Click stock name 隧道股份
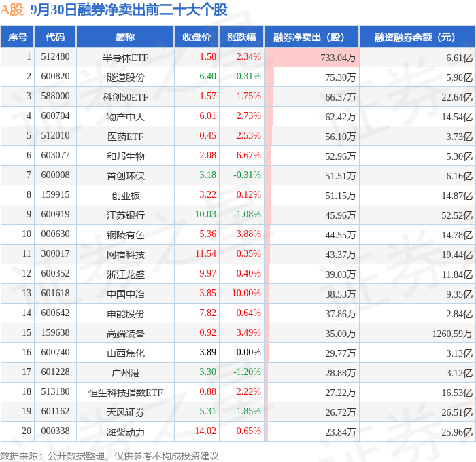 click(125, 77)
